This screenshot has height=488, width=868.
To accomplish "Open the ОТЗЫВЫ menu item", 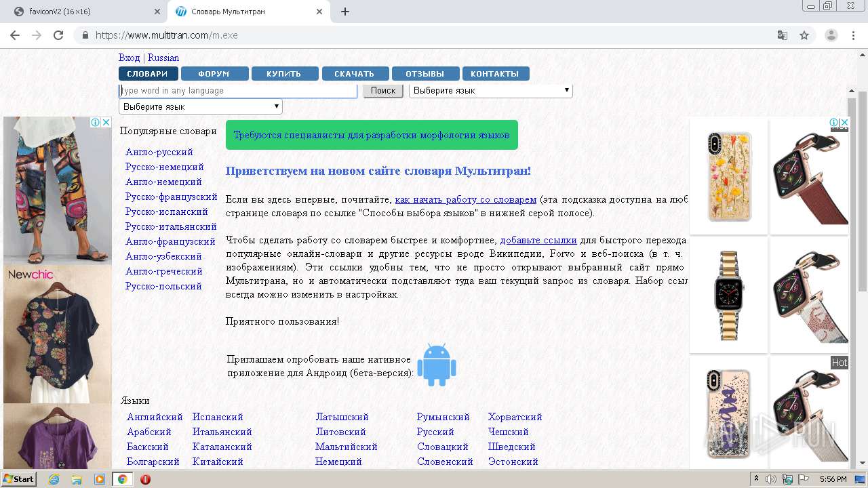I will click(425, 74).
